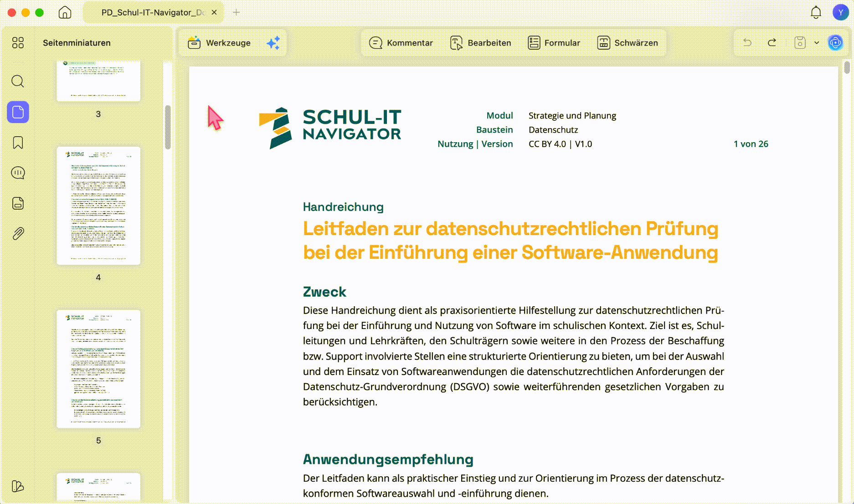The height and width of the screenshot is (504, 854).
Task: Click the Datenschutz value text
Action: (x=553, y=130)
